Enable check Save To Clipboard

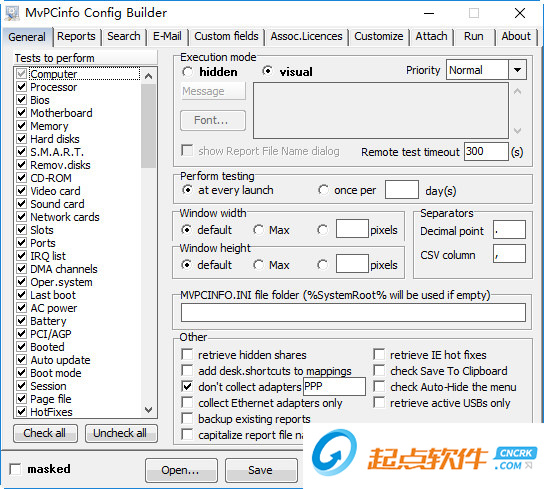[379, 371]
